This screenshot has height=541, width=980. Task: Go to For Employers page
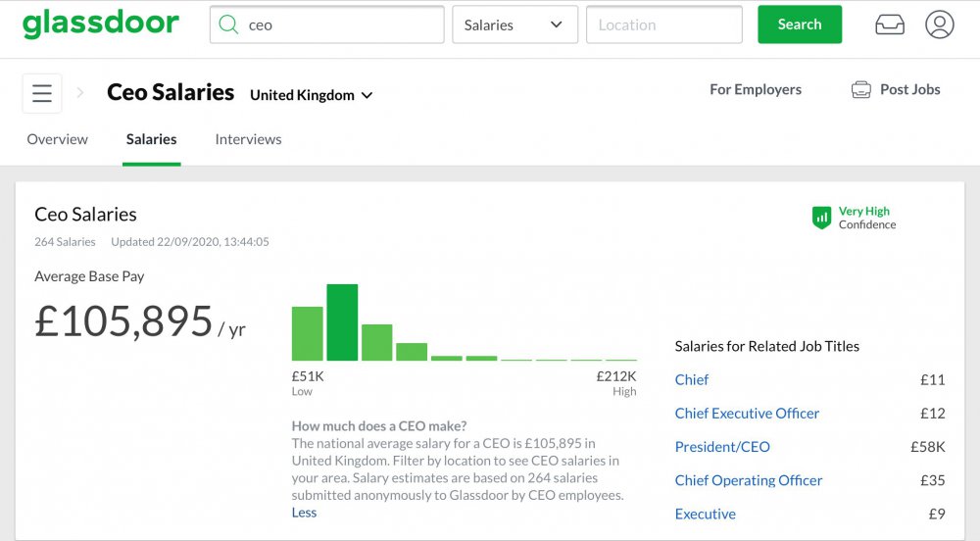coord(755,89)
